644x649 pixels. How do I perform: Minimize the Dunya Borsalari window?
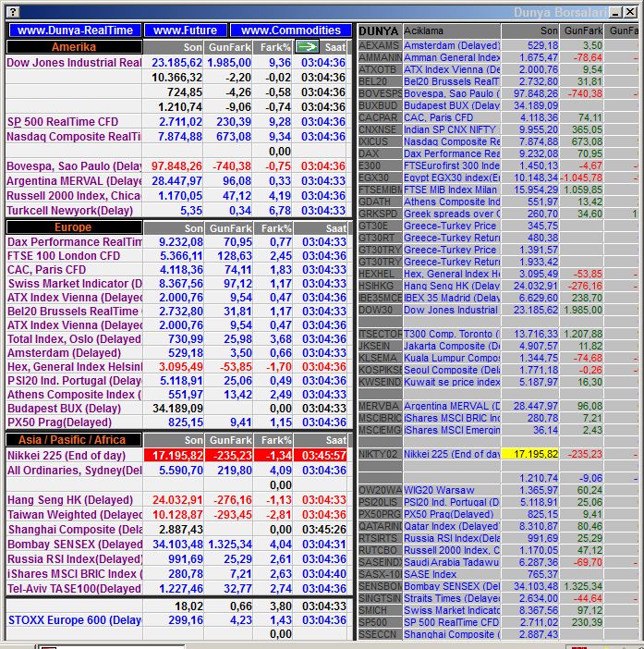pos(615,12)
